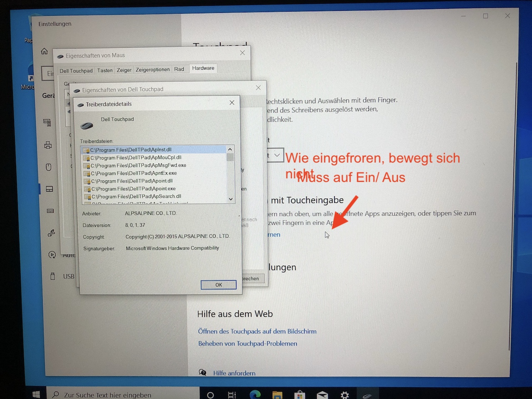Select ApInst.dll in driver files list

(x=154, y=150)
